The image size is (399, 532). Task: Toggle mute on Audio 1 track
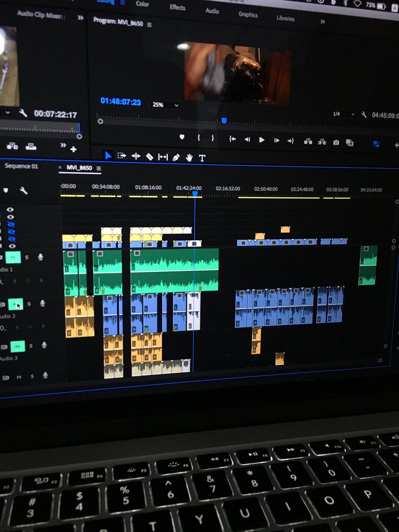point(14,257)
